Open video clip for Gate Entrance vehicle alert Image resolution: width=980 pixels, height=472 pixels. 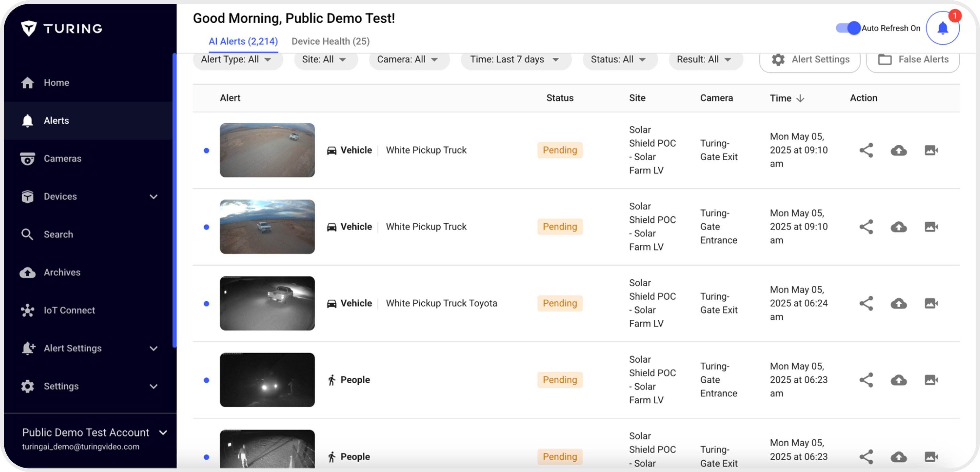(x=931, y=227)
